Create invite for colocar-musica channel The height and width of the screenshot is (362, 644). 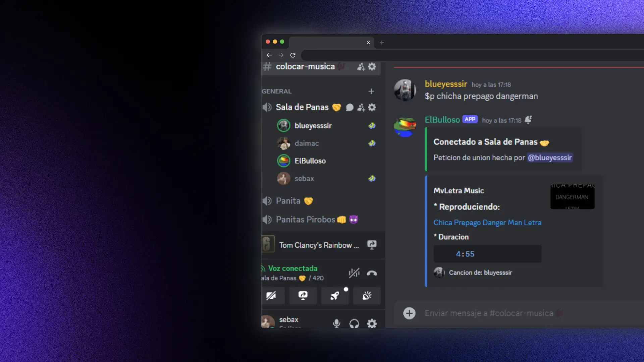click(361, 67)
